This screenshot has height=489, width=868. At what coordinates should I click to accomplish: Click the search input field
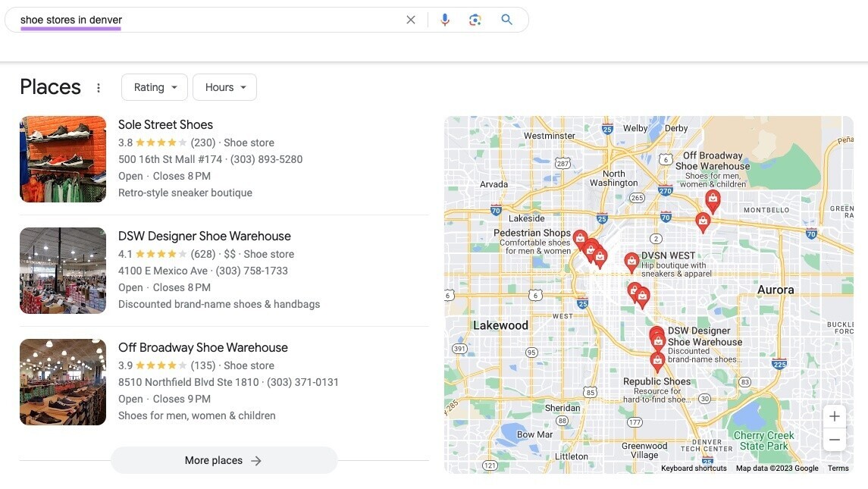tap(190, 20)
